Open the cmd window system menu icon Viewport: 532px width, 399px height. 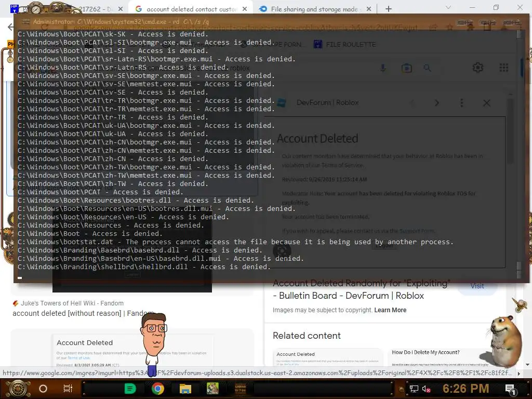click(x=25, y=22)
